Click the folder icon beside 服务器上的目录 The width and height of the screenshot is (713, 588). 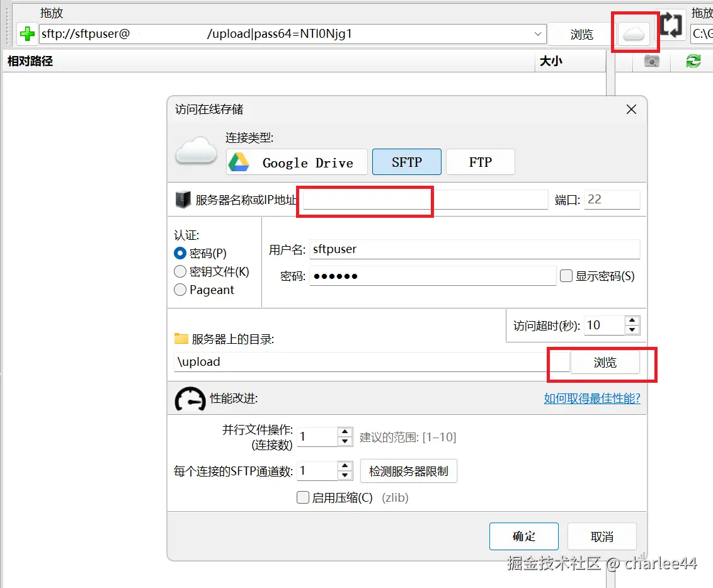coord(182,337)
